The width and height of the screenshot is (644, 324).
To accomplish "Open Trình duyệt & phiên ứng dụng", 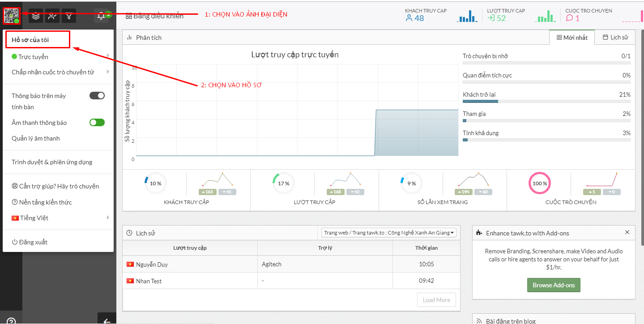I will [x=52, y=162].
